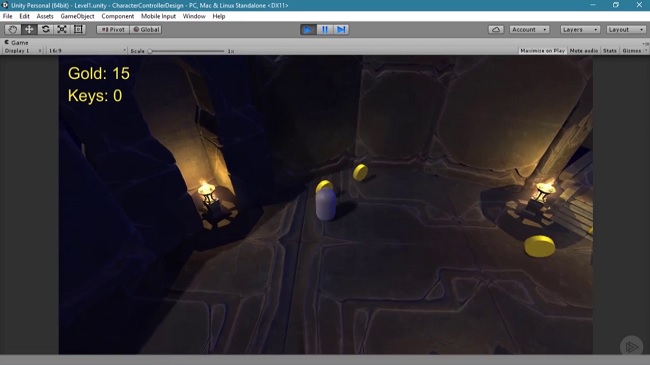Restore down the Unity window
The width and height of the screenshot is (650, 365).
tap(616, 5)
